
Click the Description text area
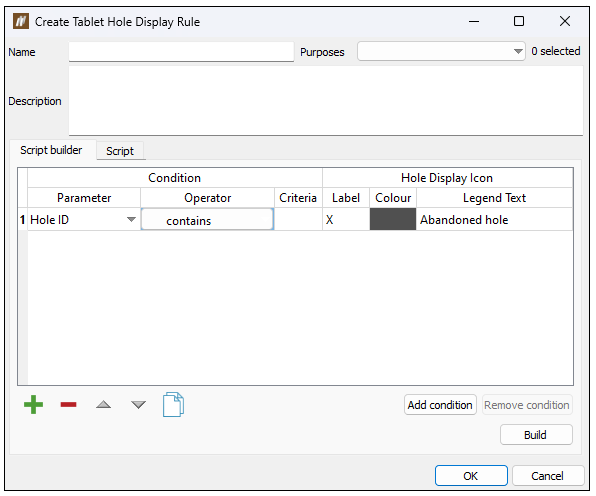click(326, 100)
